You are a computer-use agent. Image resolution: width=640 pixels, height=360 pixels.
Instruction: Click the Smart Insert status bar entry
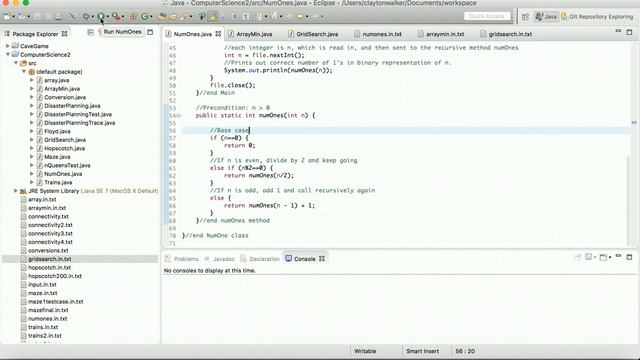click(x=422, y=351)
